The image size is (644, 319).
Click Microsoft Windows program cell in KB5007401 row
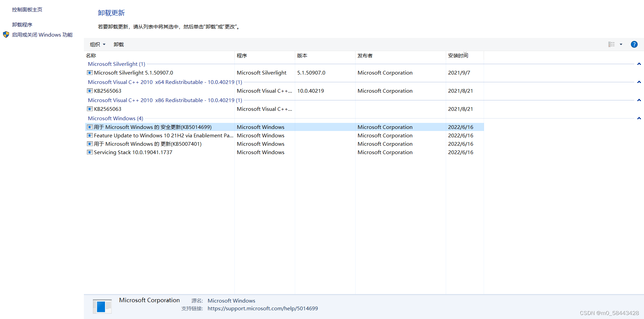tap(261, 144)
